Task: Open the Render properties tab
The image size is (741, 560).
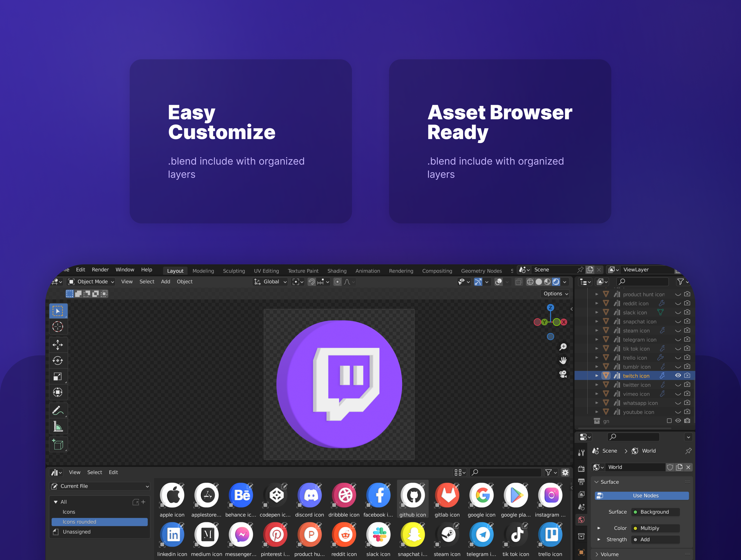Action: [581, 469]
